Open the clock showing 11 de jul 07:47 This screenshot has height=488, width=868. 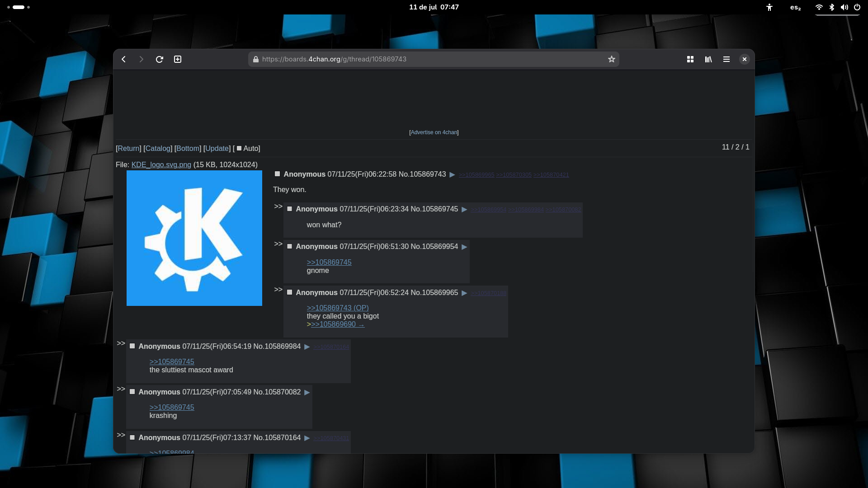434,7
